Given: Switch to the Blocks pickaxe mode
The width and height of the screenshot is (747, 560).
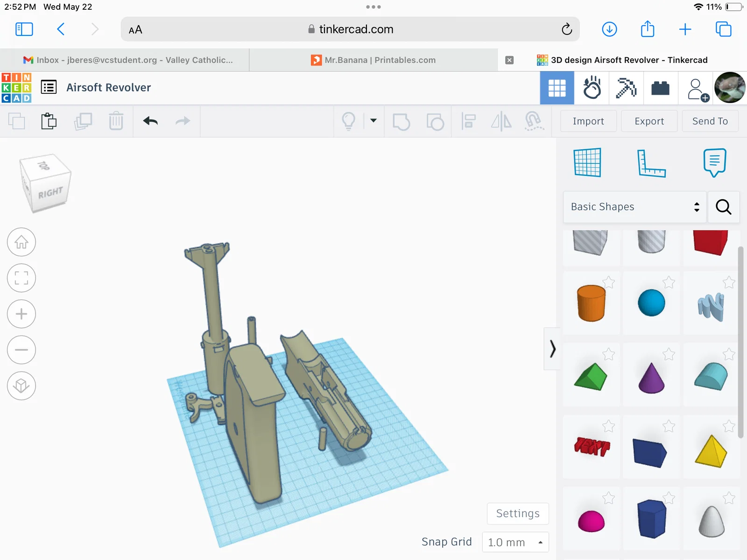Looking at the screenshot, I should click(x=626, y=88).
